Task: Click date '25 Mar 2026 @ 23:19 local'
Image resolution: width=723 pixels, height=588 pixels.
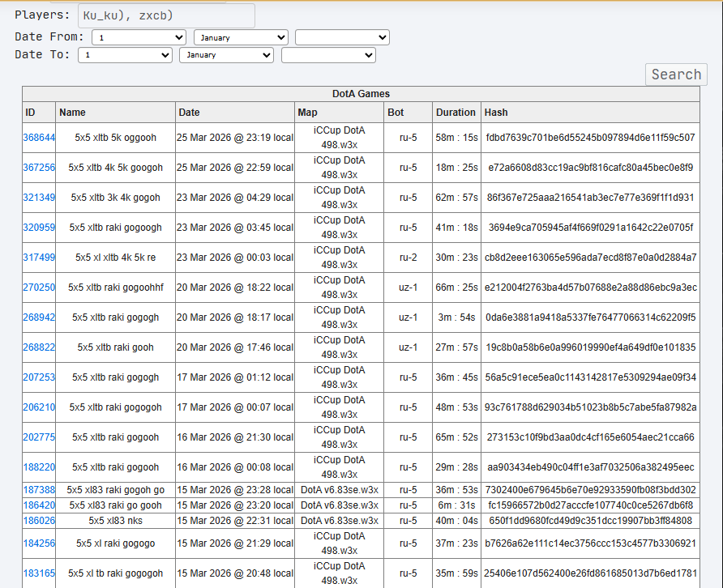Action: [x=235, y=138]
